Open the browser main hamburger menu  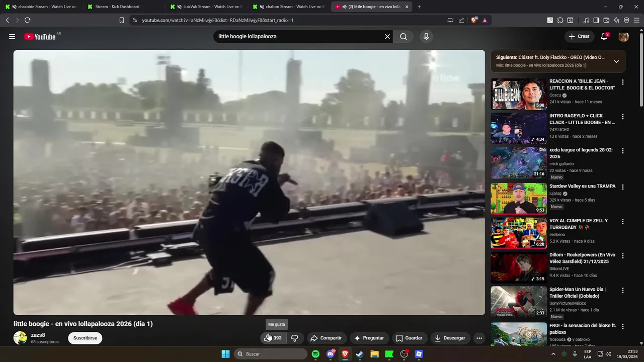(x=637, y=20)
